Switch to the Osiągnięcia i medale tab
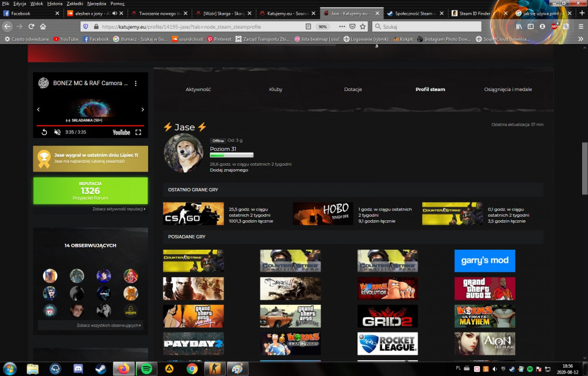Viewport: 588px width, 376px height. click(x=508, y=89)
